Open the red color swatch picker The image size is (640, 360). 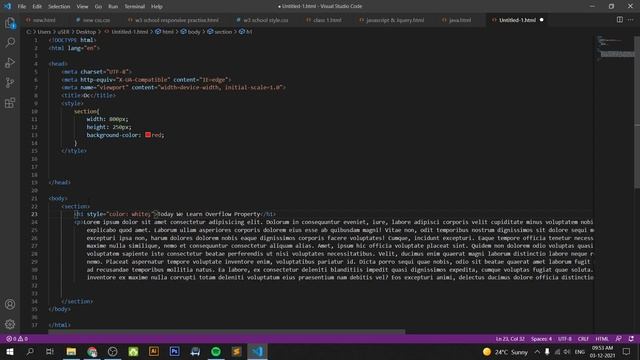click(x=148, y=135)
